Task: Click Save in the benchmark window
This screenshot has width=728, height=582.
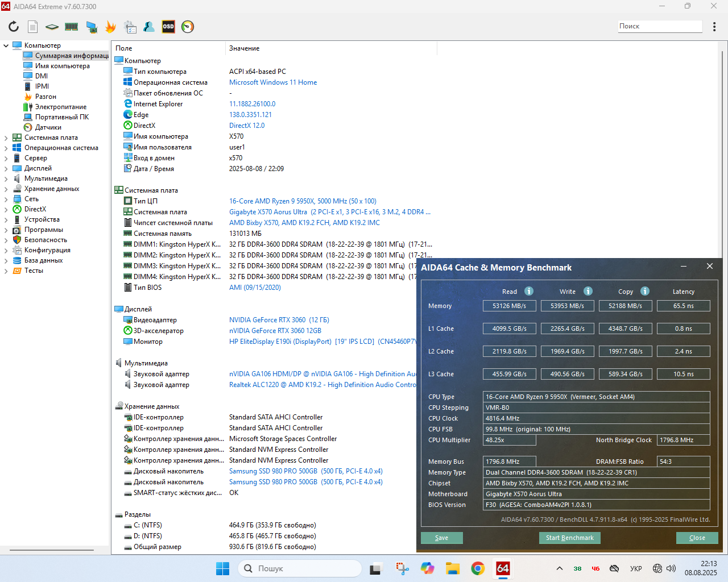Action: (x=442, y=538)
